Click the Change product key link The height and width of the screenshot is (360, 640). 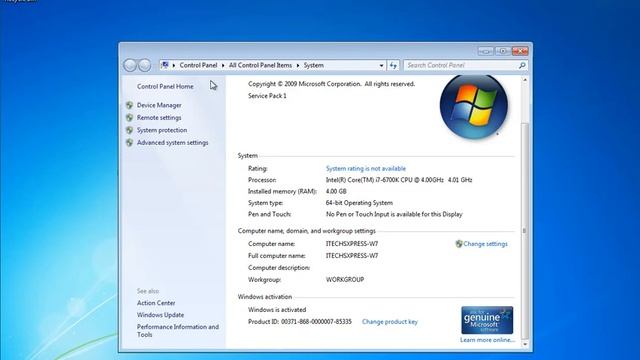pyautogui.click(x=390, y=322)
